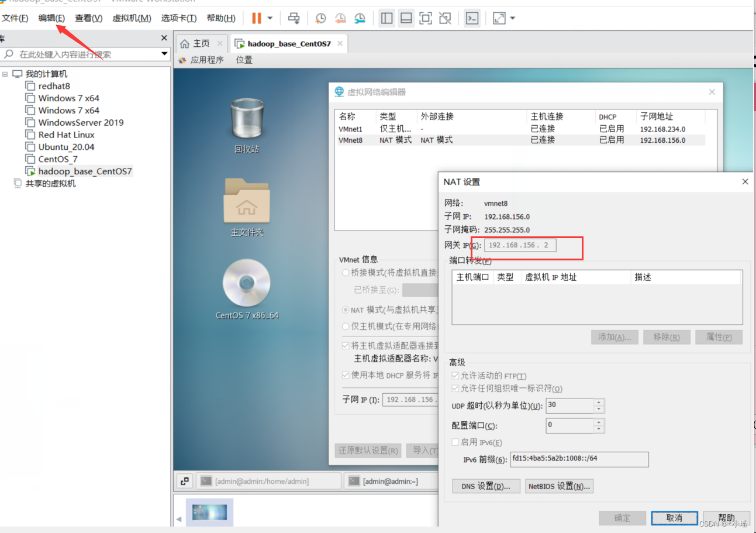Toggle the thumbnail bar view
756x533 pixels.
click(x=406, y=18)
